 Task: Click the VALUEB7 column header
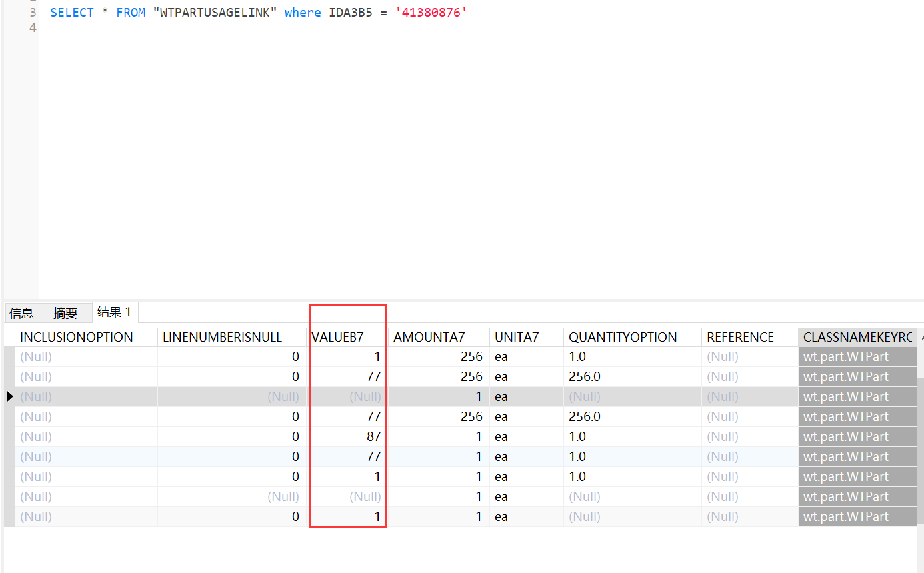click(338, 336)
